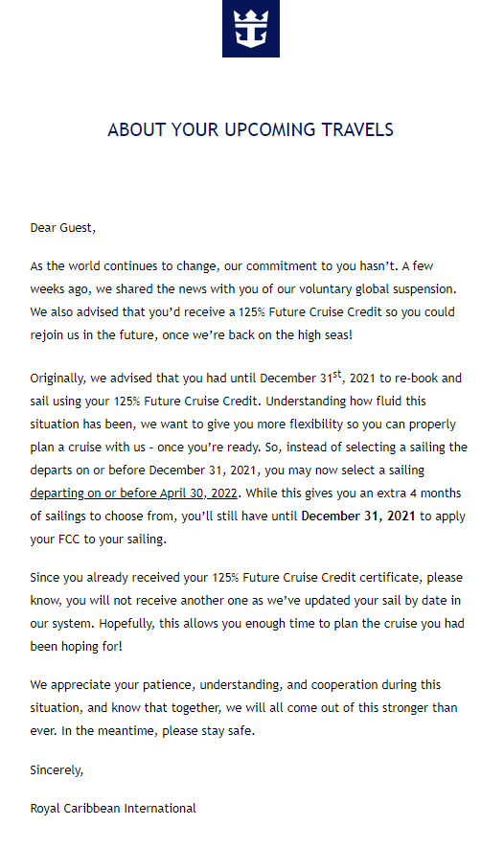Click the been hoping for! line
The width and height of the screenshot is (504, 849).
[x=77, y=647]
